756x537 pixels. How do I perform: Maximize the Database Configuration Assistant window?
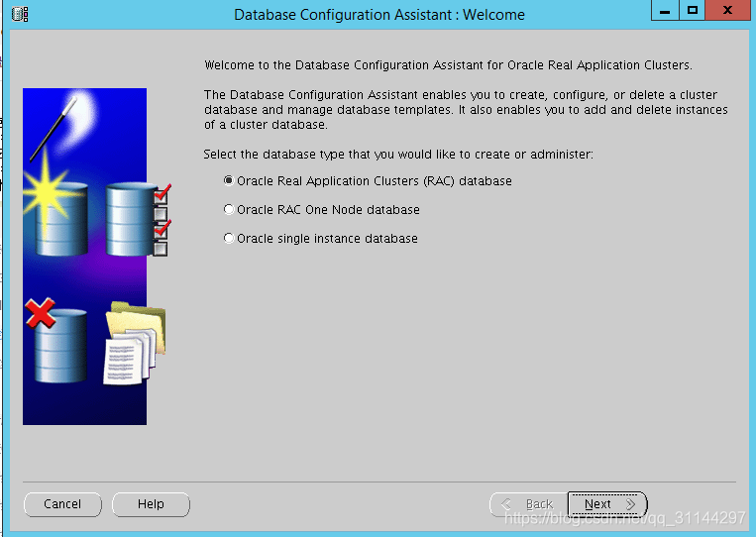point(693,10)
